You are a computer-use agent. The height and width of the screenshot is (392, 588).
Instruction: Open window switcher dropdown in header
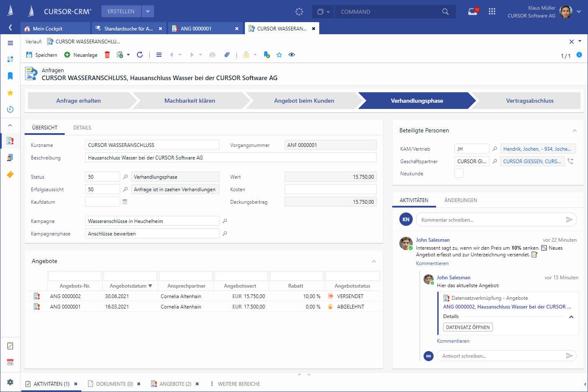(323, 12)
